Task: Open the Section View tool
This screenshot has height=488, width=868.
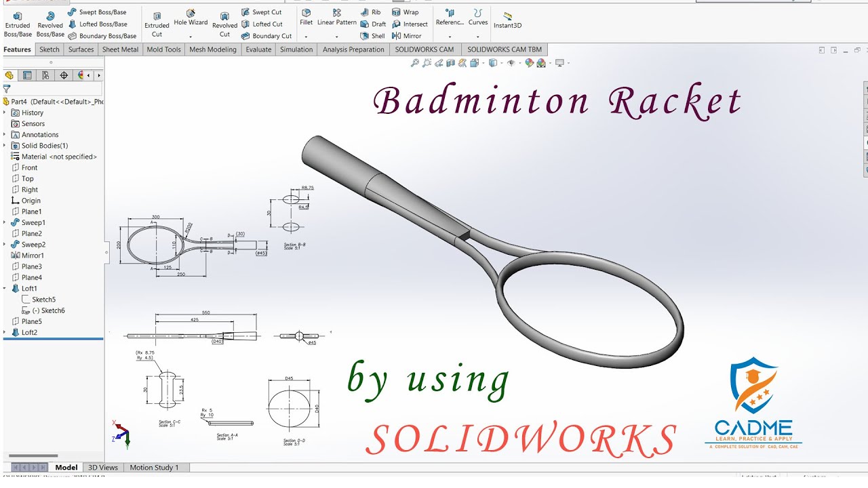Action: [451, 63]
